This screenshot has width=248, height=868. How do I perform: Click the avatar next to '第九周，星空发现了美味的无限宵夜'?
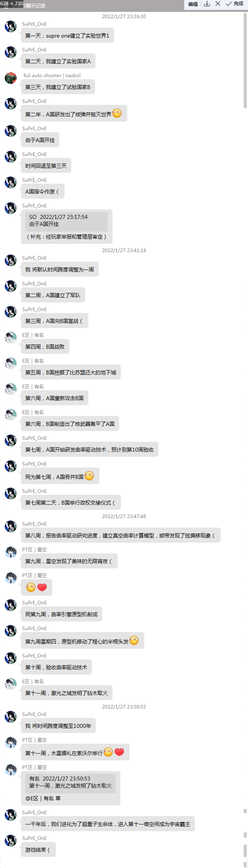tap(11, 552)
